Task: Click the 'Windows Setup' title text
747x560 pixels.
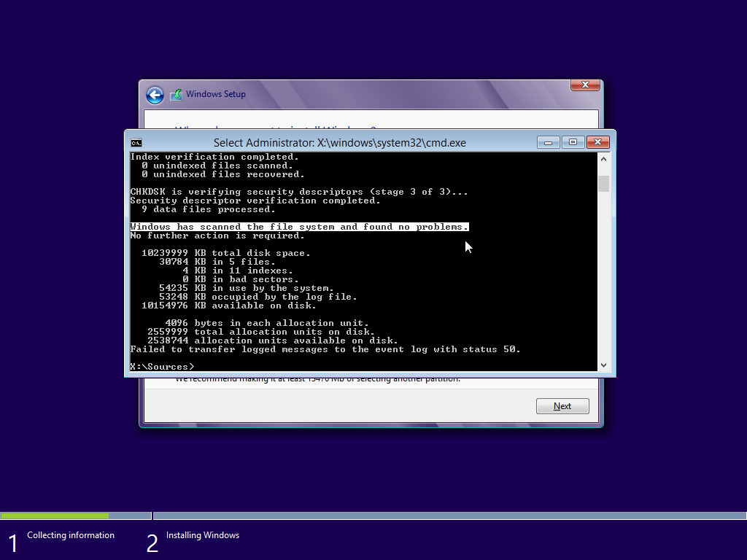Action: pos(216,94)
